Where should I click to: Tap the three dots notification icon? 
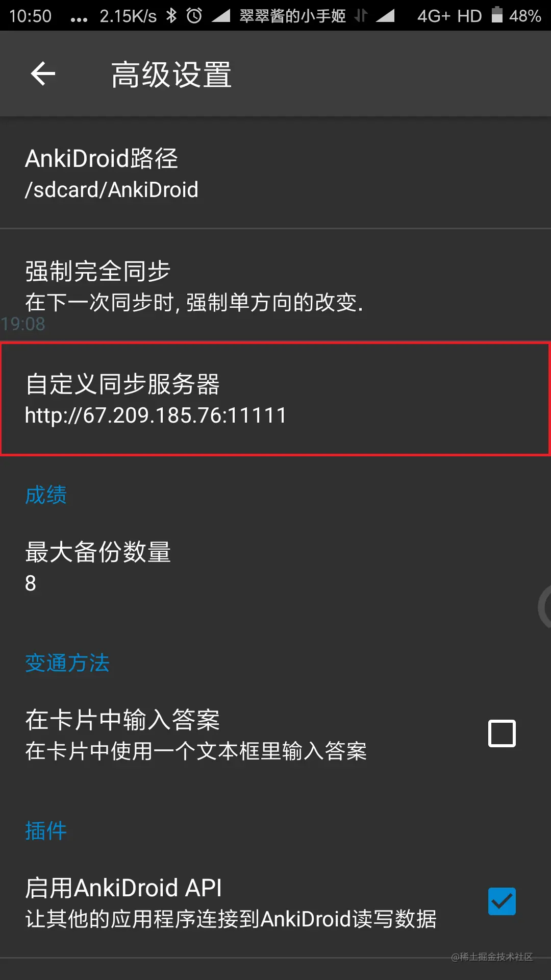pos(79,19)
